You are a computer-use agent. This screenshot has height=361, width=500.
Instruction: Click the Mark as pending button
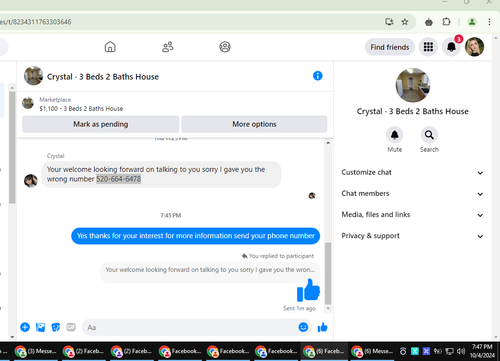(x=100, y=124)
